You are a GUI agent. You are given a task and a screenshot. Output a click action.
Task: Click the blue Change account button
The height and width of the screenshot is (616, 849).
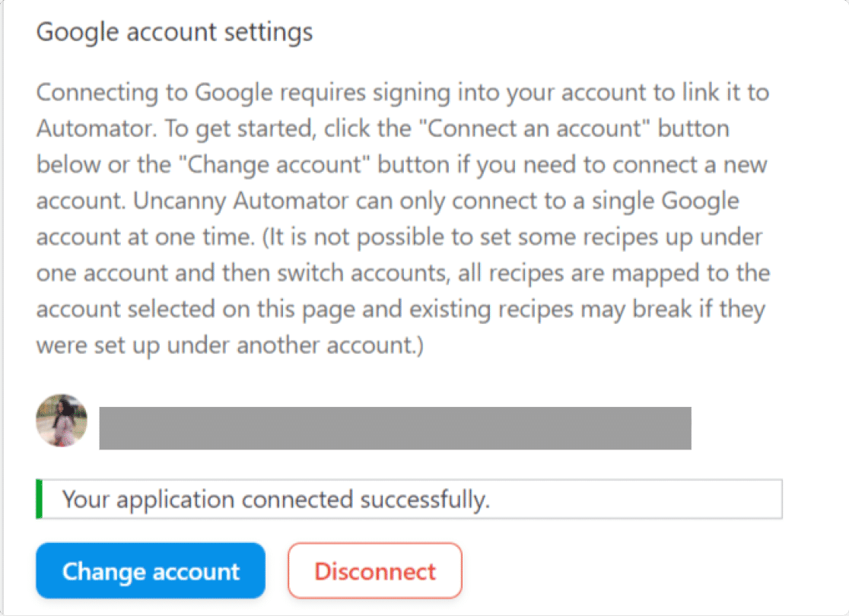click(x=151, y=570)
